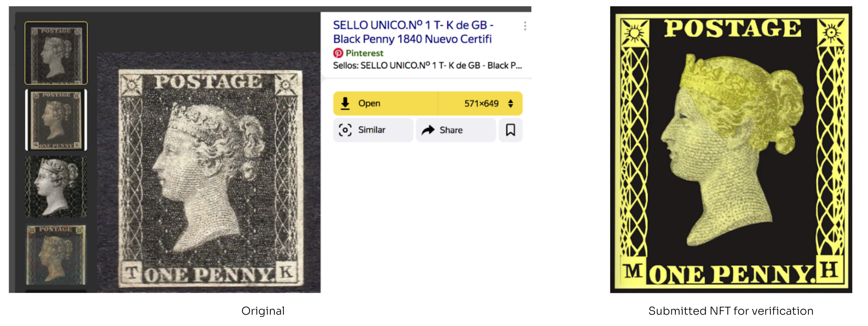Screen dimensions: 868x326
Task: Click the Similar image search icon
Action: [x=345, y=130]
